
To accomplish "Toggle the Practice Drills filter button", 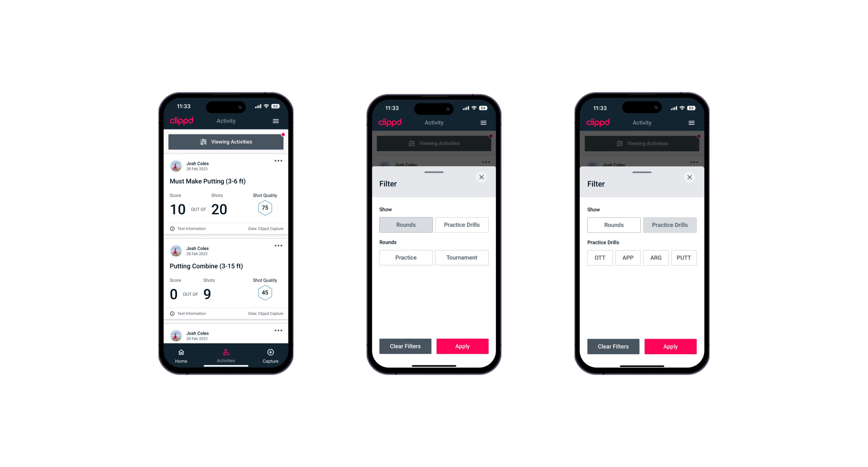I will click(462, 224).
